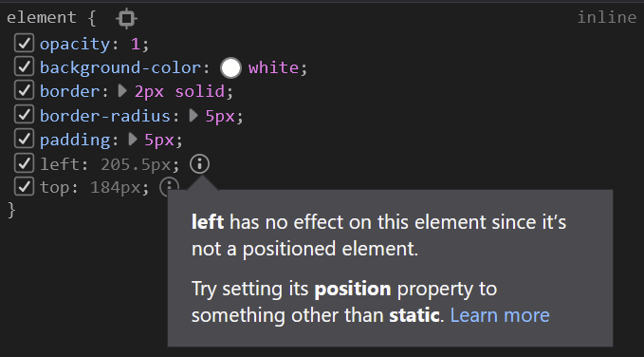The image size is (644, 357).
Task: Disable the background-color declaration checkbox
Action: pyautogui.click(x=25, y=66)
